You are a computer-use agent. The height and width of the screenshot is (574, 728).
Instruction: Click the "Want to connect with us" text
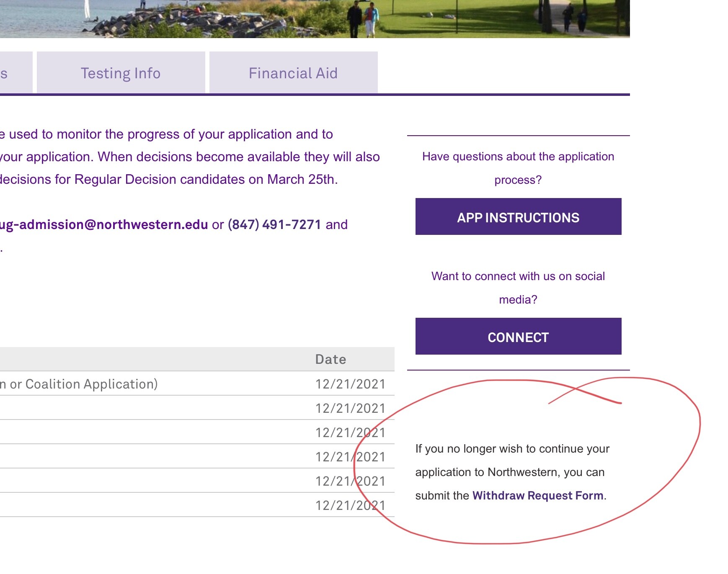pyautogui.click(x=518, y=276)
